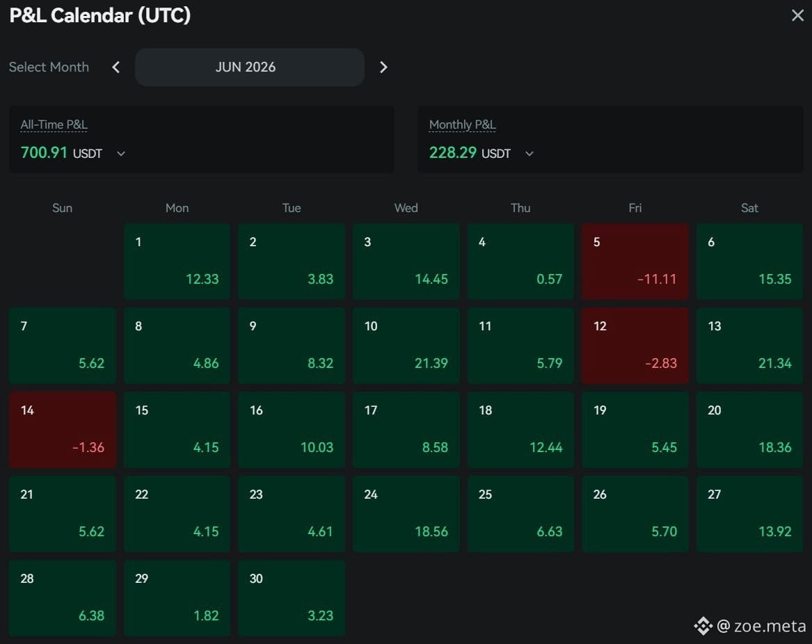Image resolution: width=812 pixels, height=644 pixels.
Task: Expand the Monthly P&L currency dropdown
Action: click(x=530, y=154)
